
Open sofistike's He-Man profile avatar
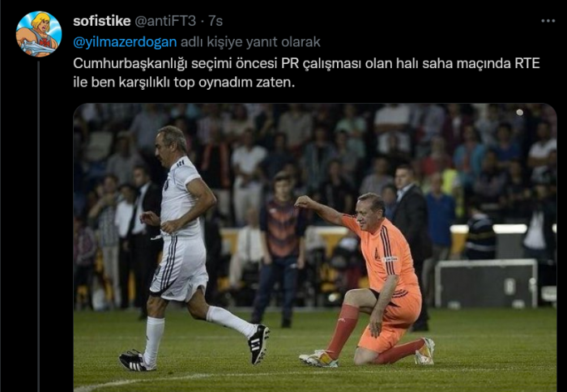[x=39, y=34]
